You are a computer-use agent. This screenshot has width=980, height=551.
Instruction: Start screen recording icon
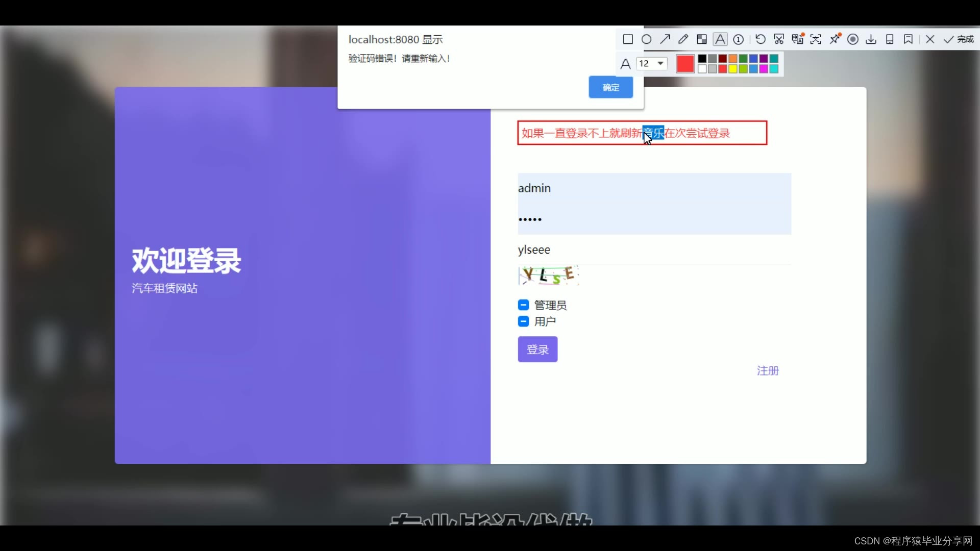coord(853,39)
